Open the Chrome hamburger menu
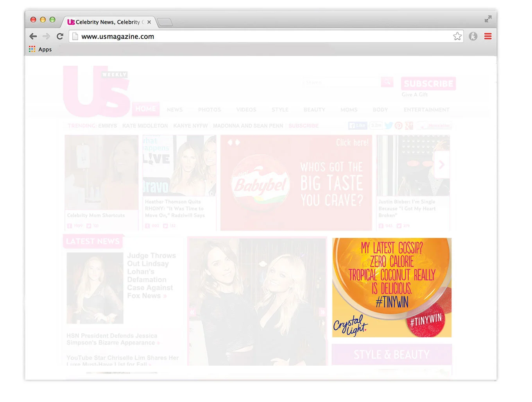Screen dimensions: 532x402 click(x=488, y=36)
